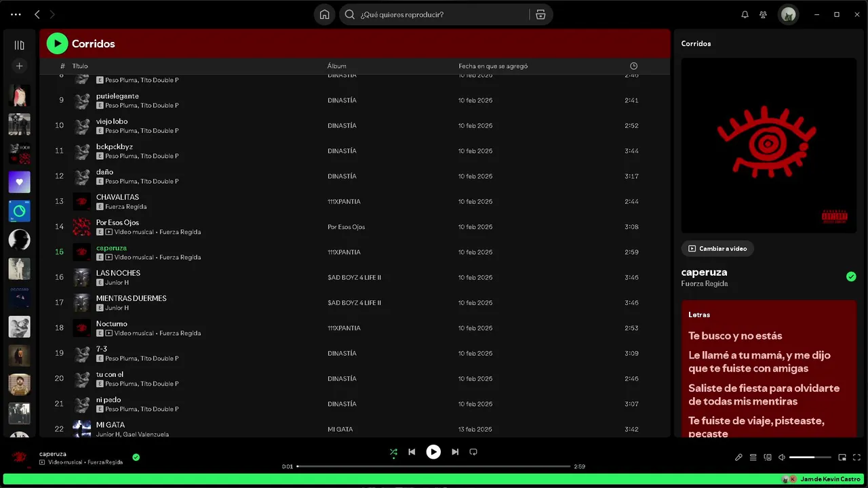The image size is (868, 488).
Task: Open Junior H link under MIENTRAS DUERMES
Action: pyautogui.click(x=117, y=308)
